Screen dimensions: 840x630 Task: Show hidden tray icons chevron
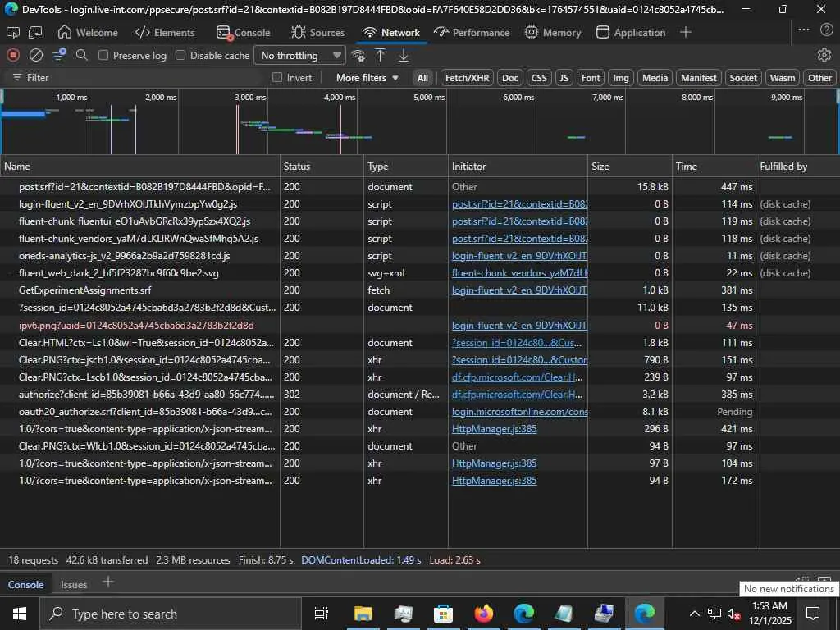tap(694, 614)
